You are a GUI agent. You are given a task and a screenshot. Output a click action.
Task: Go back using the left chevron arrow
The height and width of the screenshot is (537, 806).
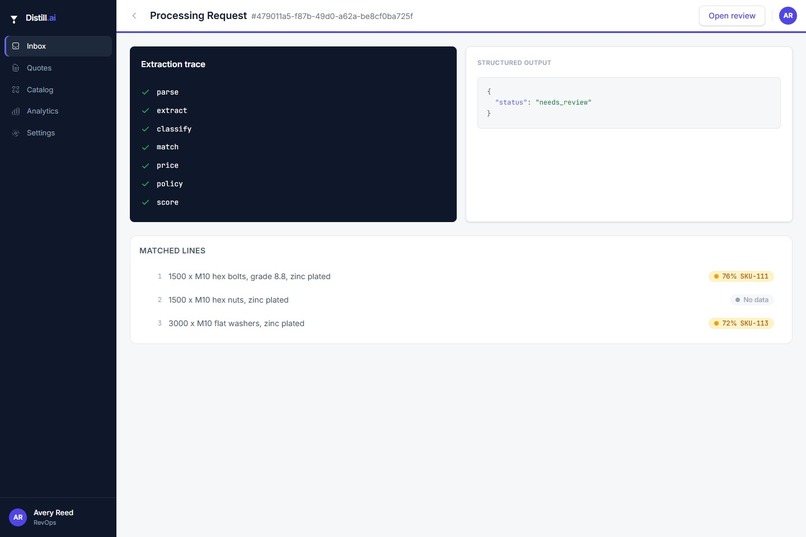tap(134, 16)
